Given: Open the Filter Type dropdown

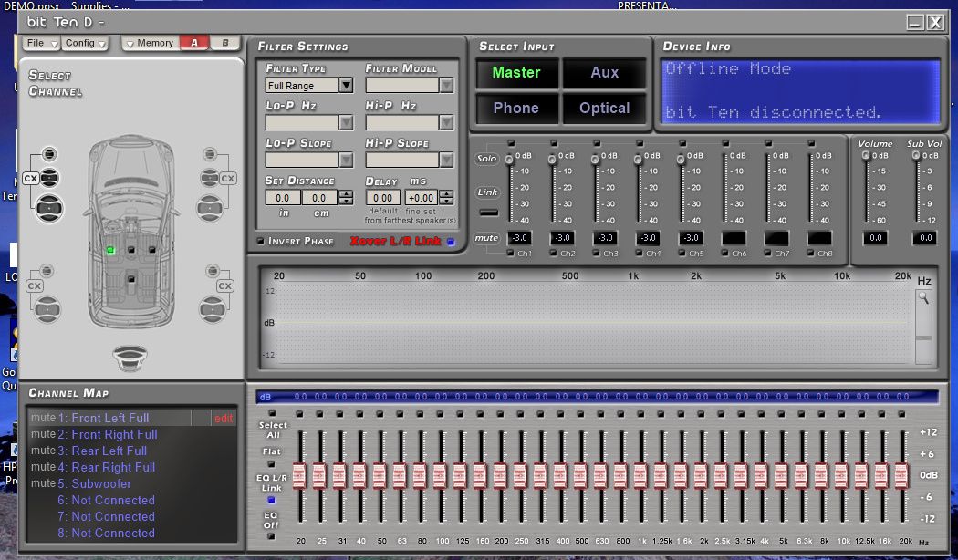Looking at the screenshot, I should (x=345, y=85).
